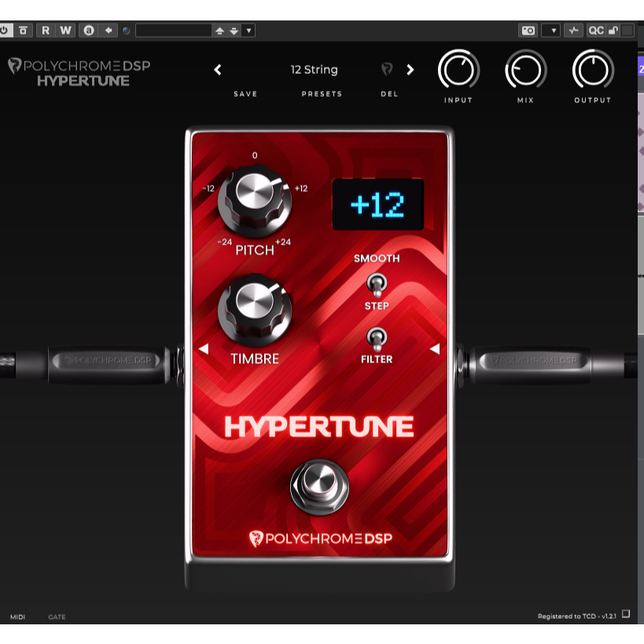Enable Read automation with the R button

click(x=46, y=31)
